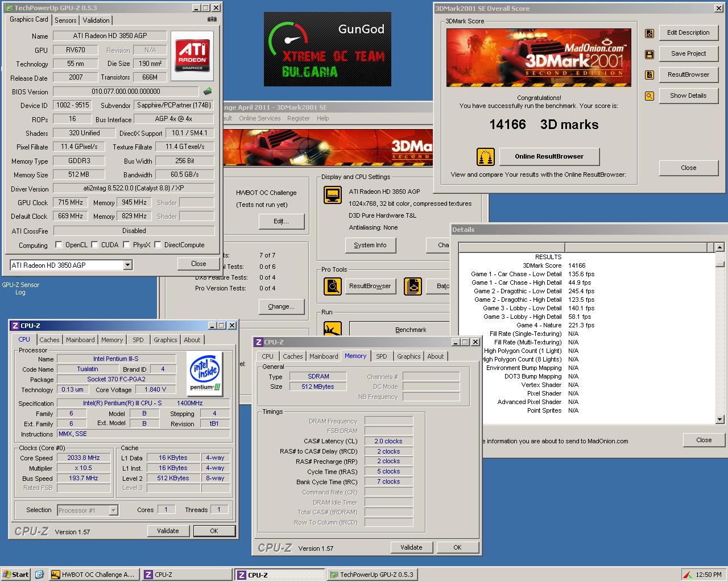Viewport: 728px width, 582px height.
Task: Open the Caches tab in left CPU-Z
Action: pos(49,340)
